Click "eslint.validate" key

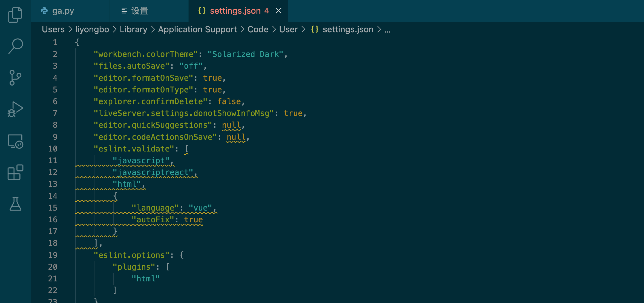pyautogui.click(x=134, y=149)
